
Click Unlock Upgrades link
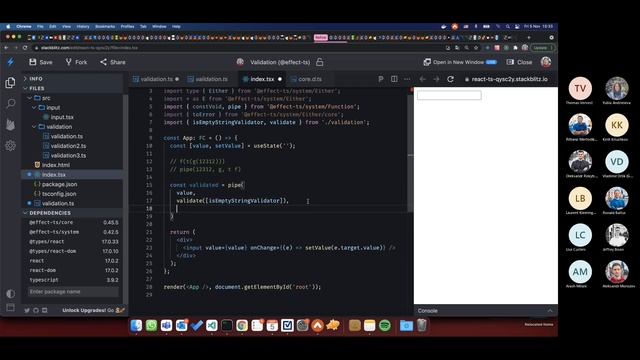coord(84,310)
